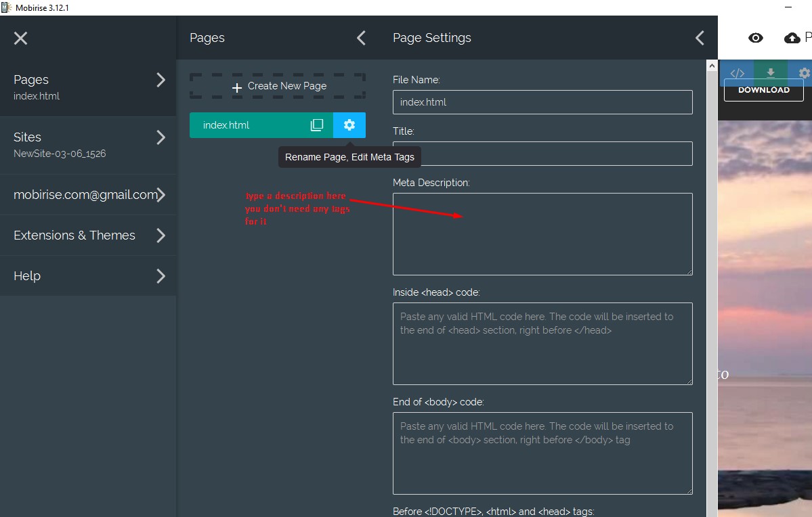Click the cloud upload publish icon
The width and height of the screenshot is (812, 517).
coord(792,39)
